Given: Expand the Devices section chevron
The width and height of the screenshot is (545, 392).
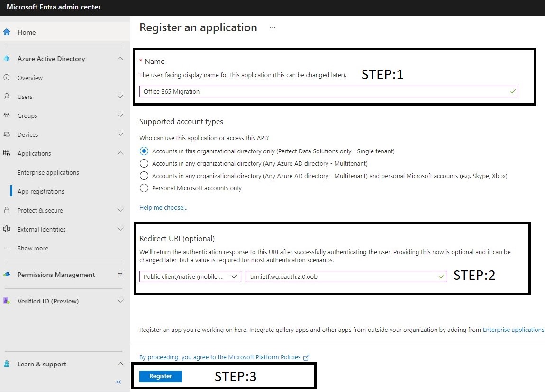Looking at the screenshot, I should [120, 134].
